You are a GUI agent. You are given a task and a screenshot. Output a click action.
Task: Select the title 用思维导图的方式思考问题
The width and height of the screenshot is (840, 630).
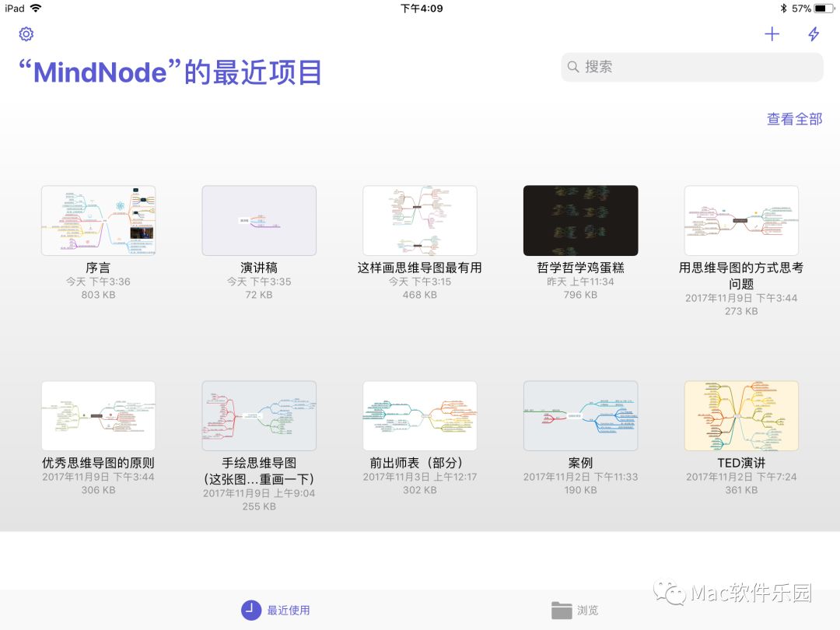741,275
